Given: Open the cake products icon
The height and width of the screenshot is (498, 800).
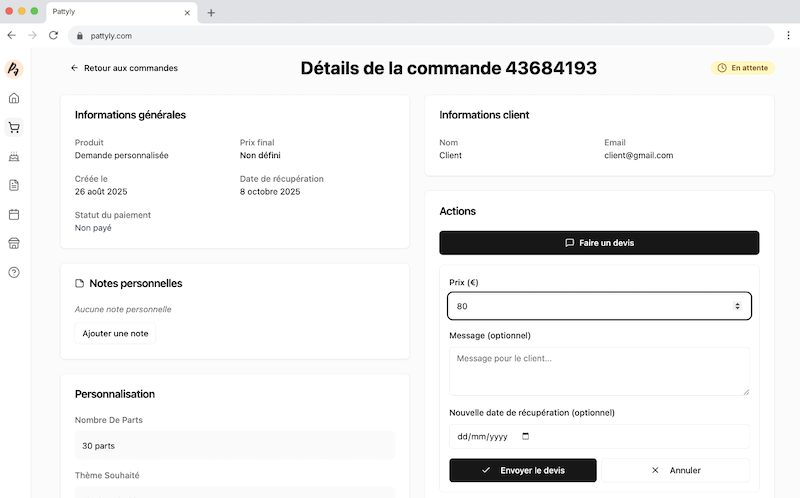Looking at the screenshot, I should click(x=14, y=157).
